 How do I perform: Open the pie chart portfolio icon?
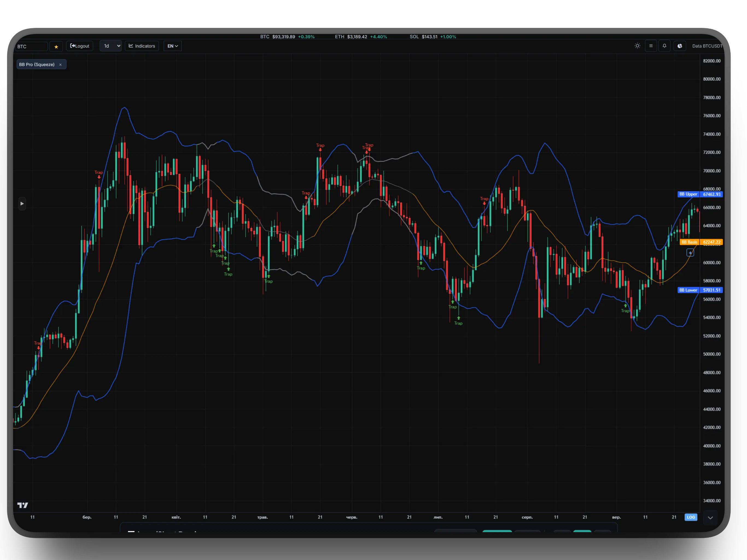pyautogui.click(x=680, y=46)
